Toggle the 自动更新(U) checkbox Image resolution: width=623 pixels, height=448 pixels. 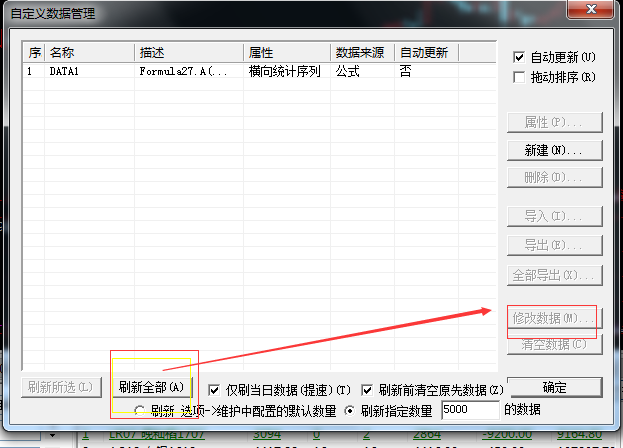[x=519, y=57]
